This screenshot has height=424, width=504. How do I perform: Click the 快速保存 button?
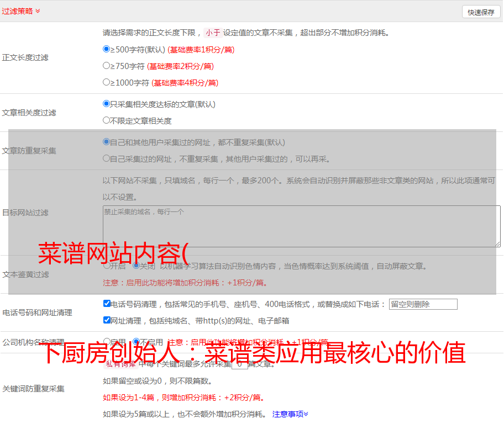coord(481,12)
